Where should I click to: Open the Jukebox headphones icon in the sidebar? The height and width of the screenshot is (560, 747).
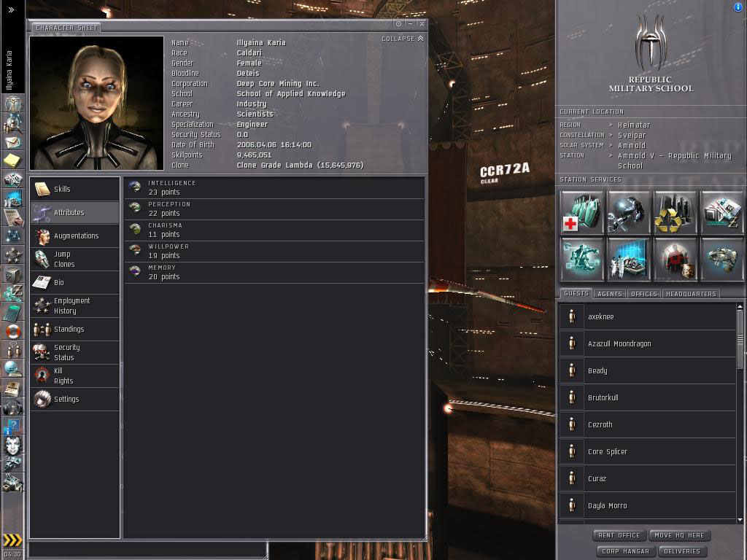coord(13,408)
